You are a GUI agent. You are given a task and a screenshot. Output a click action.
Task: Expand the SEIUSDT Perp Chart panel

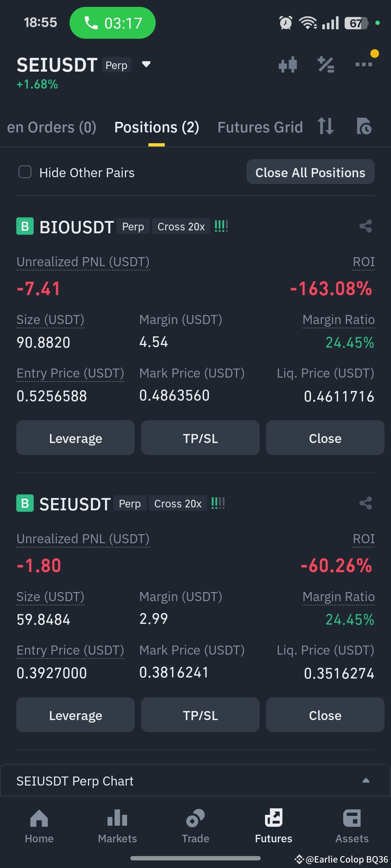tap(195, 781)
